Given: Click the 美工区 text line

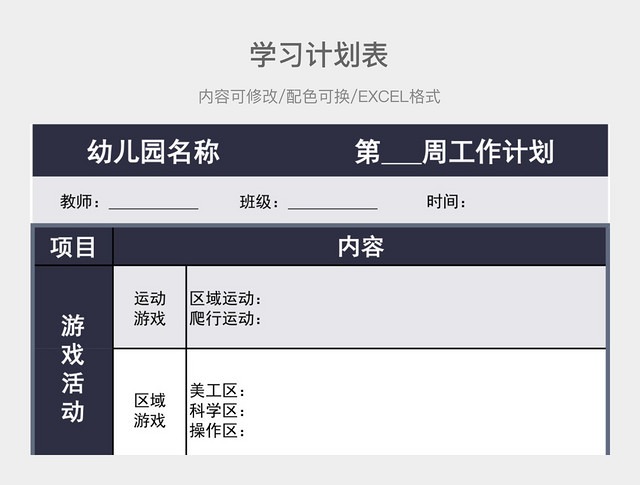Looking at the screenshot, I should pos(217,391).
